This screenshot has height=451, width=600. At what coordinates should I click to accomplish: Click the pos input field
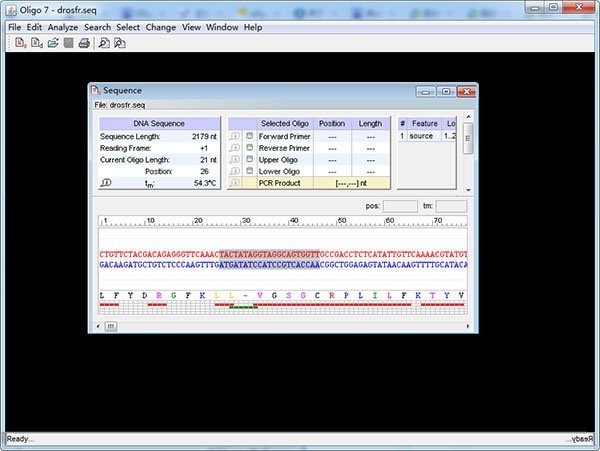tap(400, 206)
